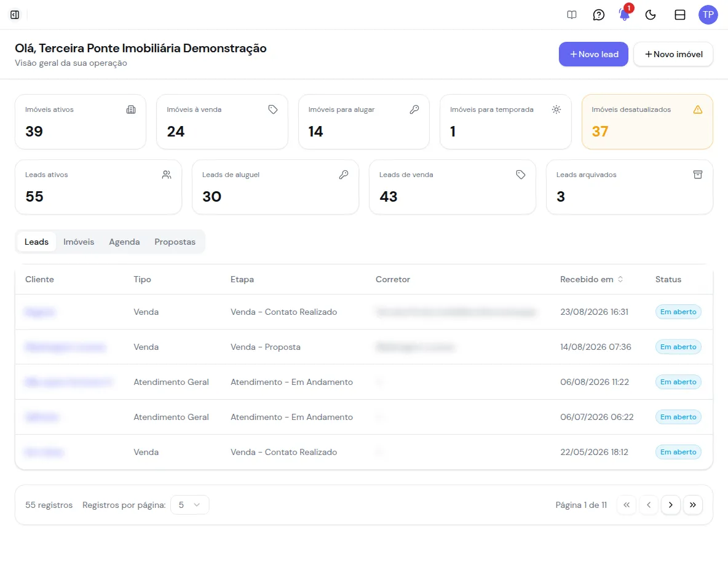
Task: Open records per page dropdown
Action: point(189,505)
